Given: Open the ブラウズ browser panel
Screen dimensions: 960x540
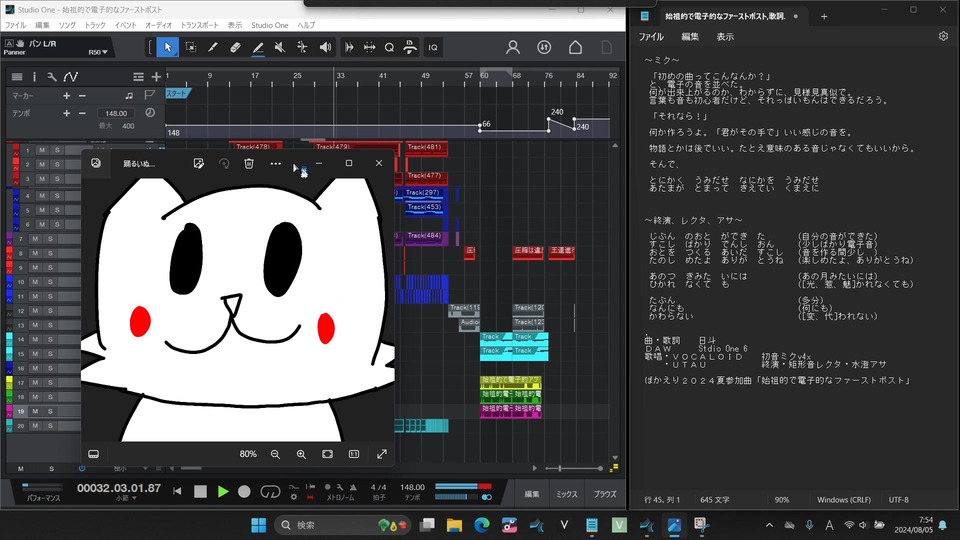Looking at the screenshot, I should (x=605, y=494).
